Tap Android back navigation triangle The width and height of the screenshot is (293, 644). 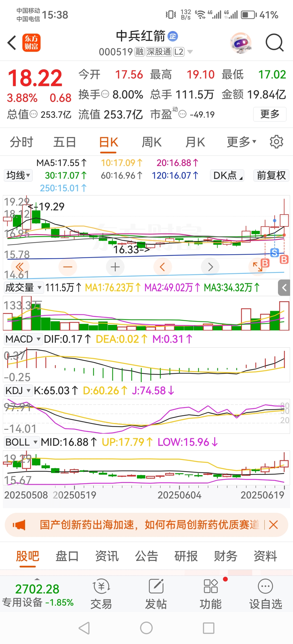(84, 628)
